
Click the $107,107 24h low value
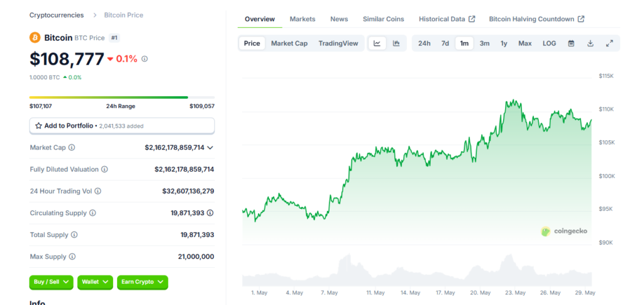pyautogui.click(x=41, y=106)
